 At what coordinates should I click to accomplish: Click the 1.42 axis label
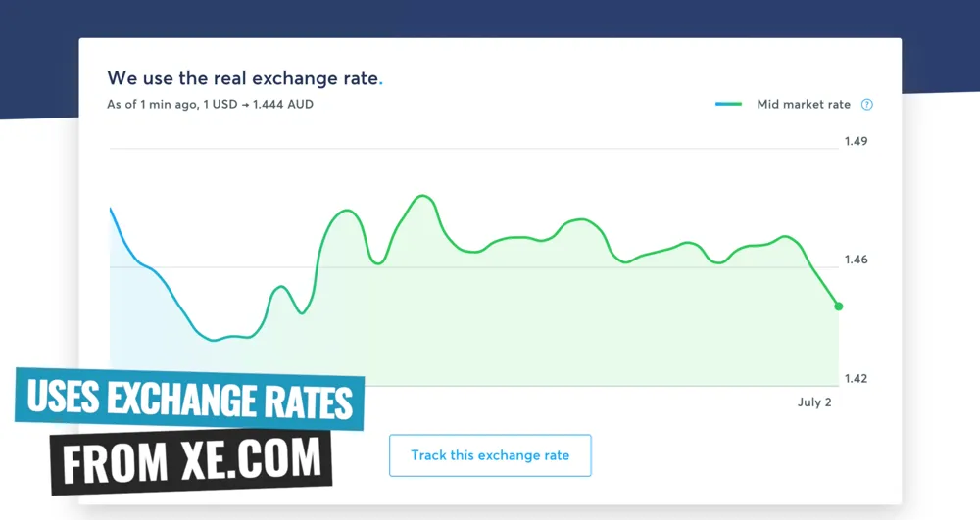[856, 378]
